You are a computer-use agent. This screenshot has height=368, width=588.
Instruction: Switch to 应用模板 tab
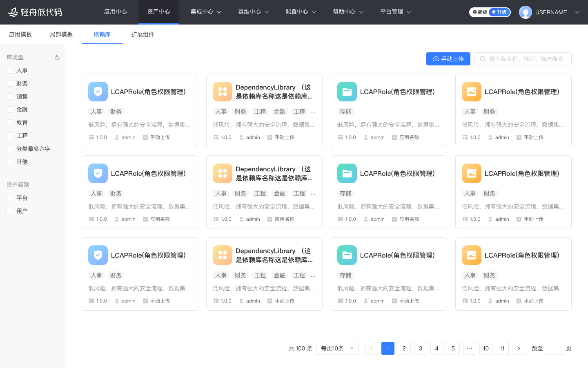[x=20, y=34]
